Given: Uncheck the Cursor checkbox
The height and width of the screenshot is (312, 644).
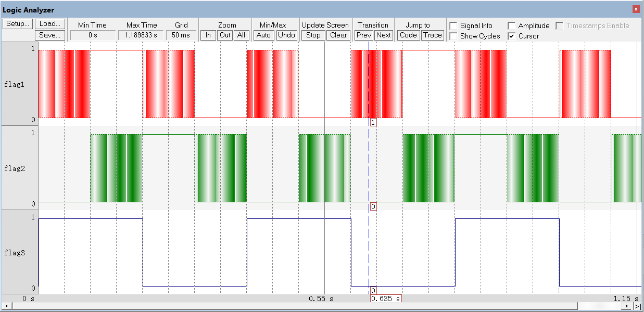Looking at the screenshot, I should click(512, 36).
